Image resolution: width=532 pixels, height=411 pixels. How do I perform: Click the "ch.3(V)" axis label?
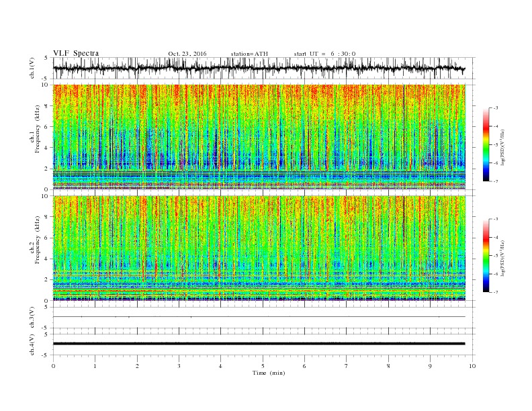tap(32, 318)
